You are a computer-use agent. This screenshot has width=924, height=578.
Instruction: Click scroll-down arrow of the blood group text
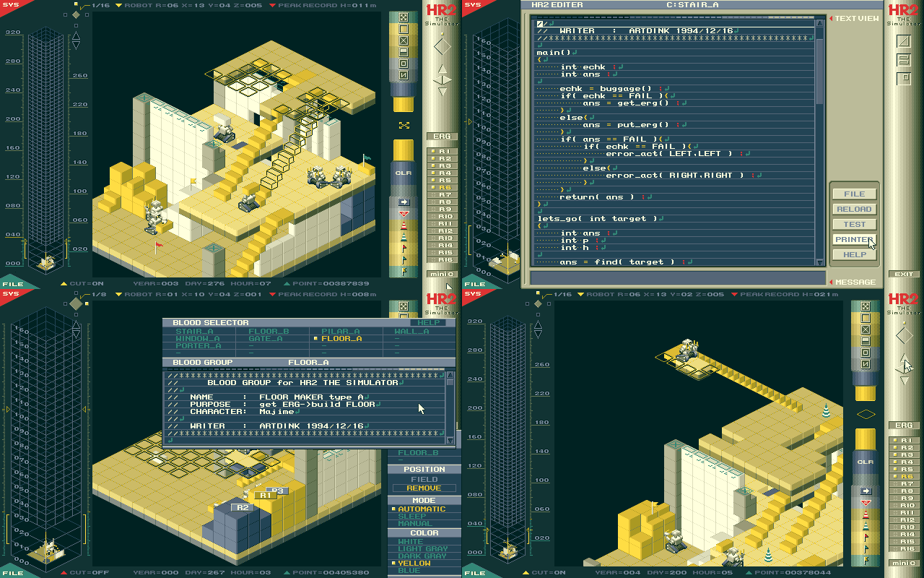point(450,440)
